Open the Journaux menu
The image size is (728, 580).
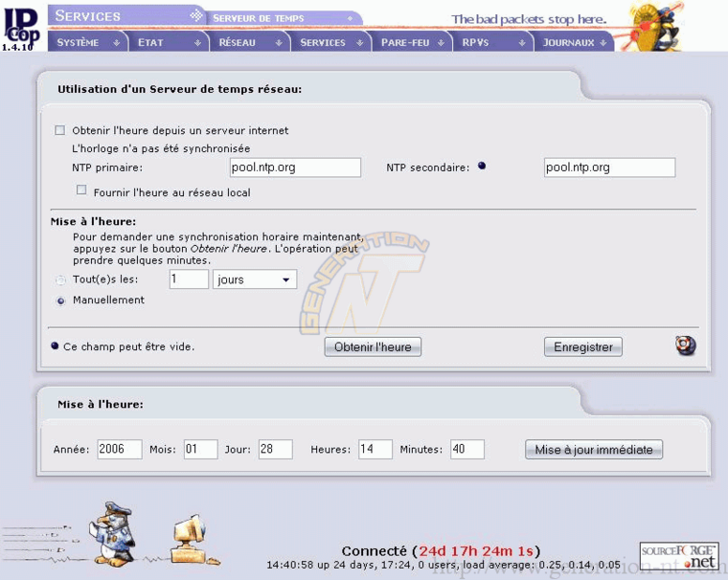(574, 42)
